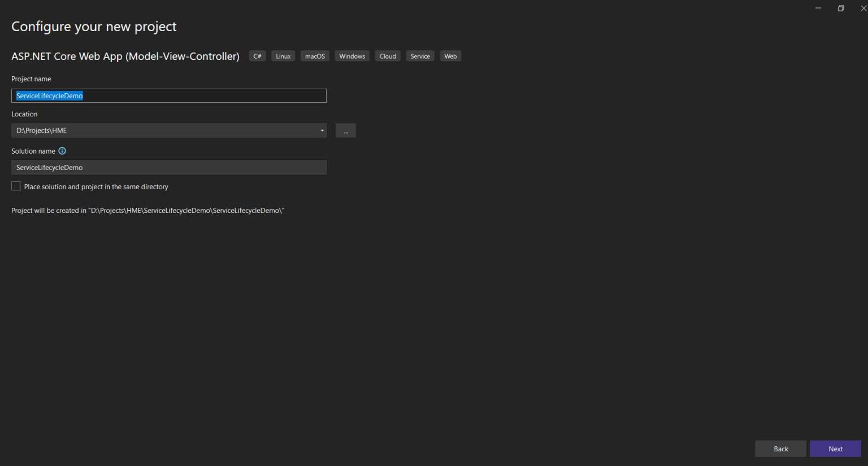Select the highlighted ServiceLifecycleDemo project name text
Viewport: 868px width, 466px height.
point(50,95)
